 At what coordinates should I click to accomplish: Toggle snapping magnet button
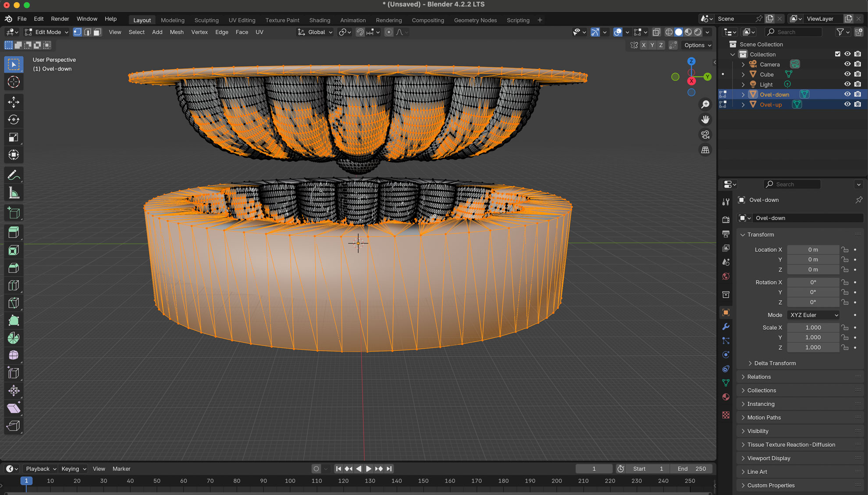coord(360,32)
